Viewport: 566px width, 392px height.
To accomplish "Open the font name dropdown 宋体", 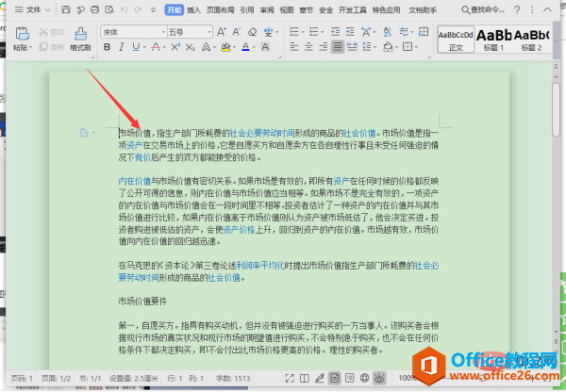I will pos(133,32).
